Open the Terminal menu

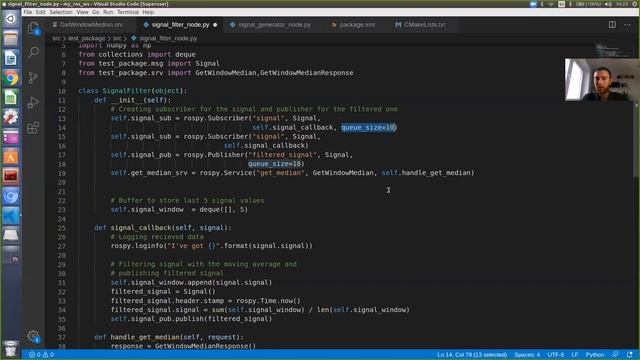coord(128,12)
